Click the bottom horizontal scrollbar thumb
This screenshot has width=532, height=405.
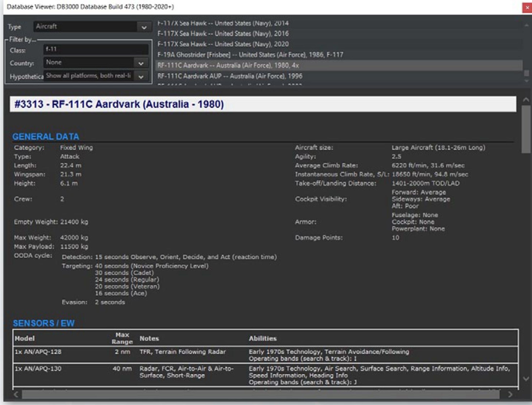(261, 394)
